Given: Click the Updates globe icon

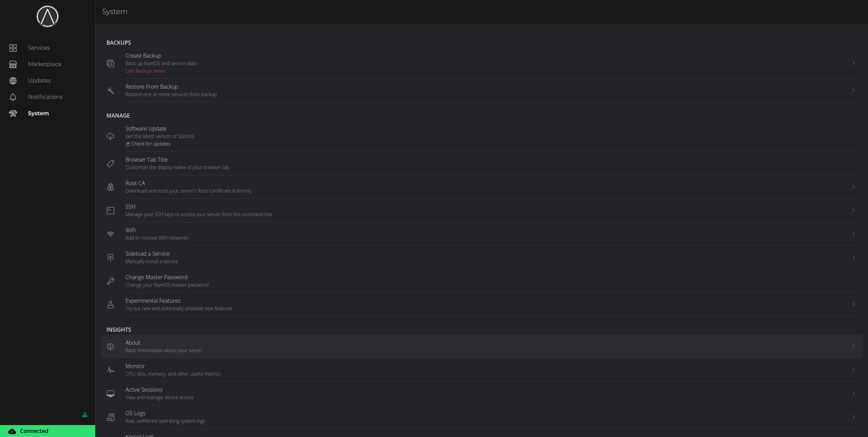Looking at the screenshot, I should pos(13,81).
